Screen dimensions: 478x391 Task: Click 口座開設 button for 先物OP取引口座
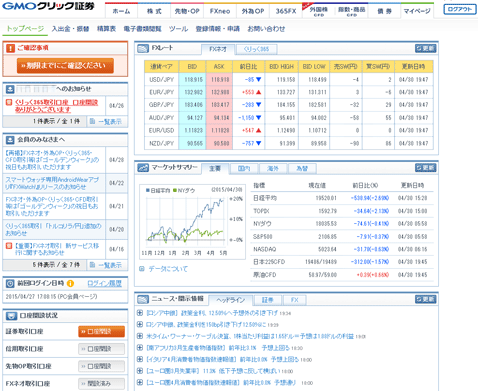[x=102, y=366]
